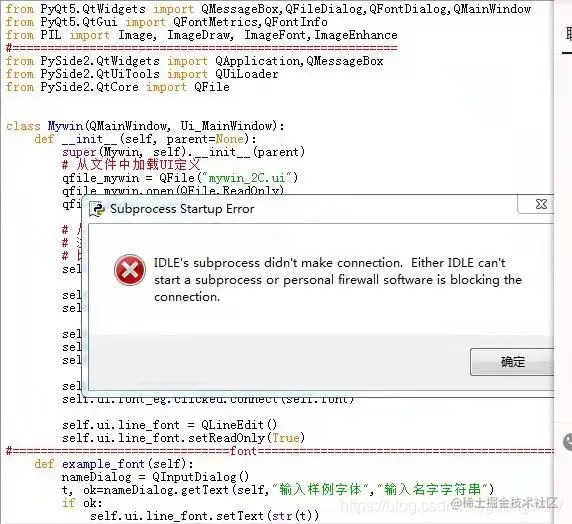Place cursor on 'class Mywin' definition line
This screenshot has height=524, width=572.
pyautogui.click(x=145, y=126)
